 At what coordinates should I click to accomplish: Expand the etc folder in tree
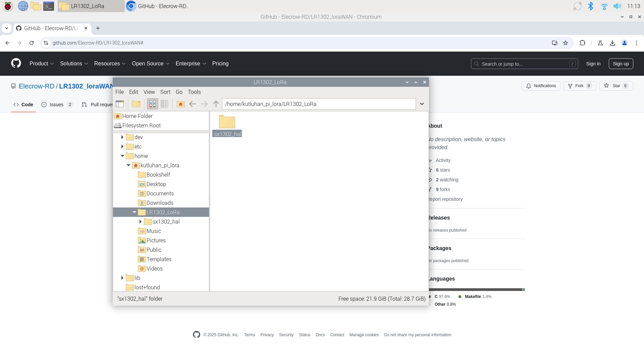click(x=122, y=146)
